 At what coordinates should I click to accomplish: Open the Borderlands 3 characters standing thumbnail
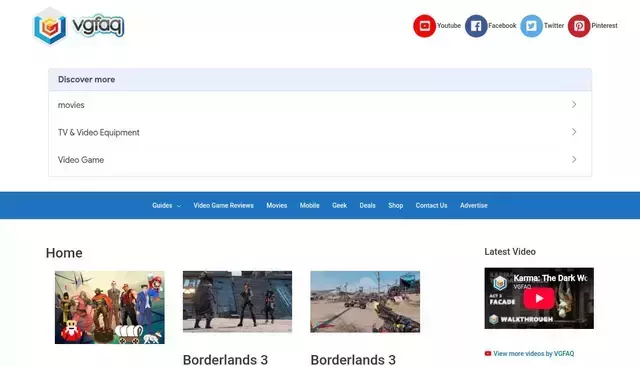tap(237, 302)
